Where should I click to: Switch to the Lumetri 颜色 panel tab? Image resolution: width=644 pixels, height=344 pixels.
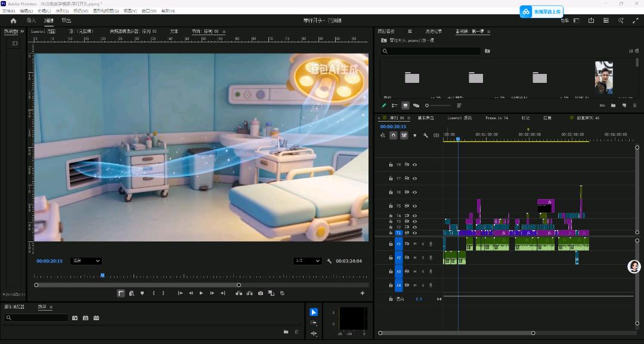pyautogui.click(x=460, y=117)
